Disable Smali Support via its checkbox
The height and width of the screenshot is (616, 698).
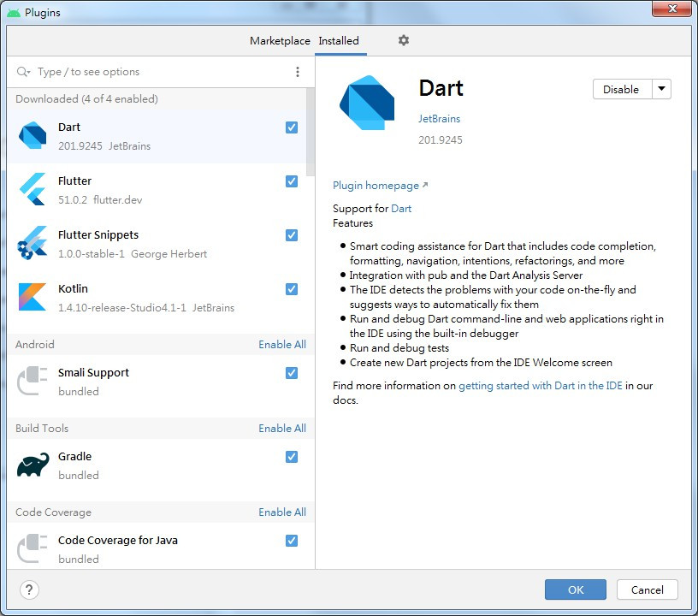292,372
